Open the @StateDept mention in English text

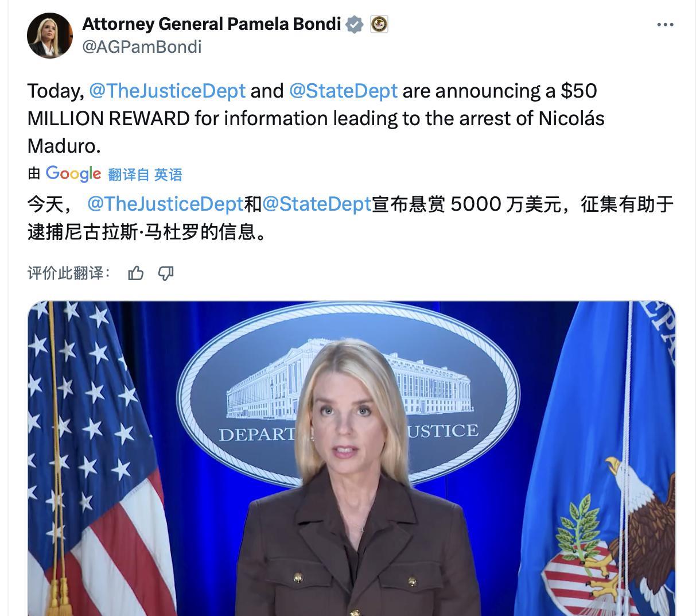pyautogui.click(x=343, y=91)
